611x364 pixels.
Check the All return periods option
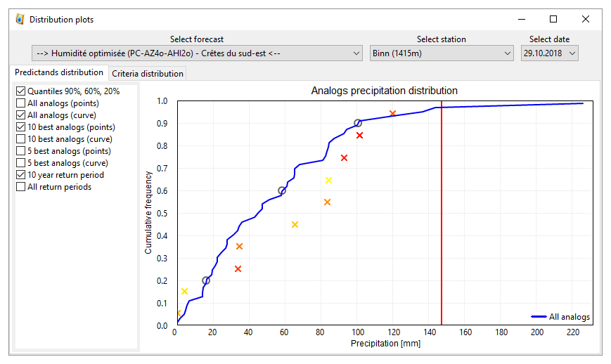click(x=20, y=187)
